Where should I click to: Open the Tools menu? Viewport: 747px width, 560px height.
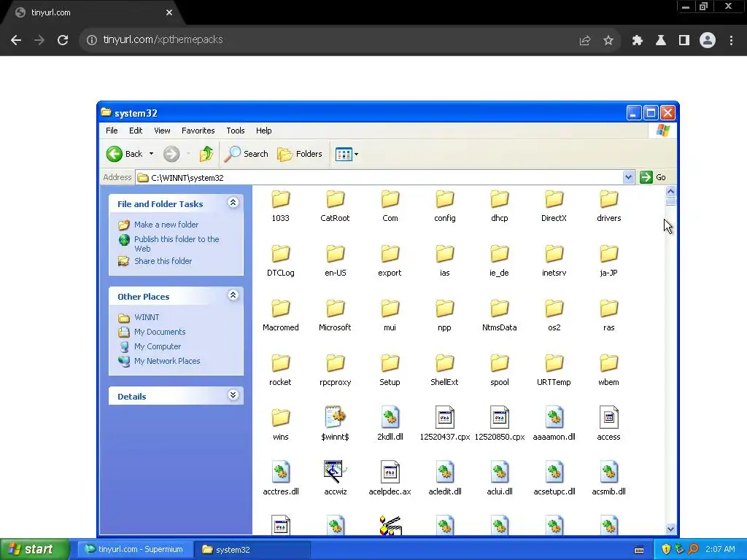click(236, 131)
